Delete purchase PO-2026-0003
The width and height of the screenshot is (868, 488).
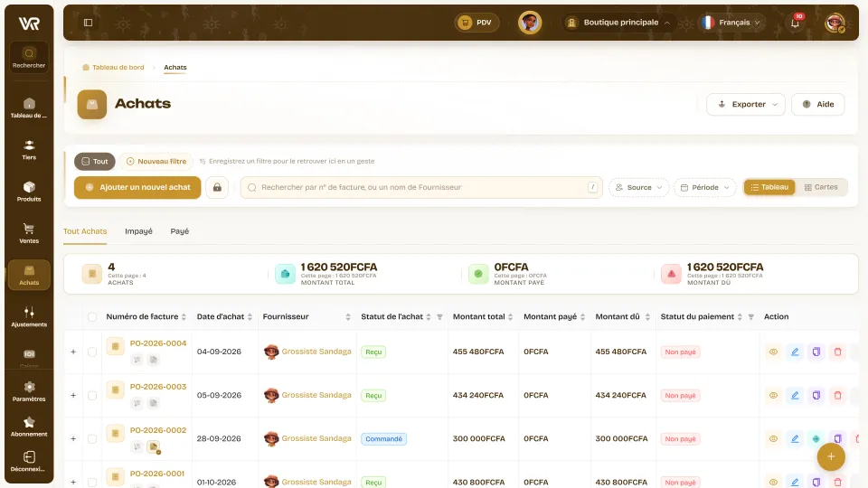click(837, 396)
